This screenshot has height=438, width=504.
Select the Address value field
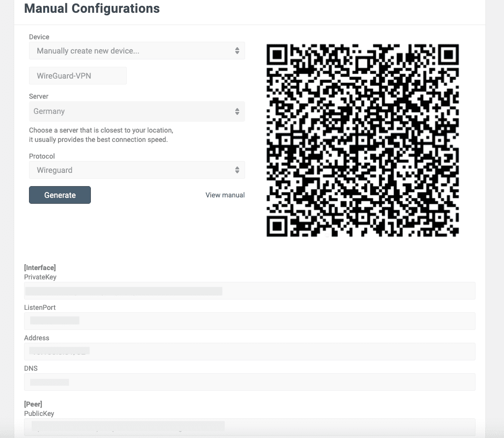click(250, 352)
